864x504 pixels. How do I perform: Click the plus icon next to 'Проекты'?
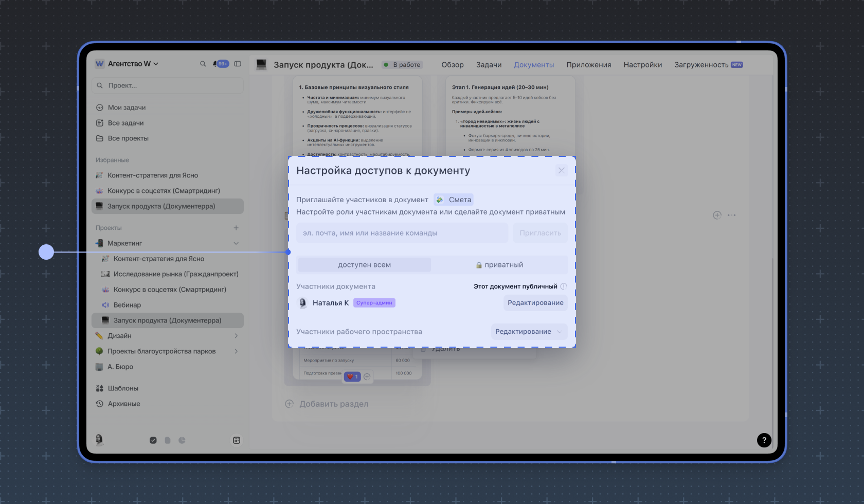click(236, 228)
